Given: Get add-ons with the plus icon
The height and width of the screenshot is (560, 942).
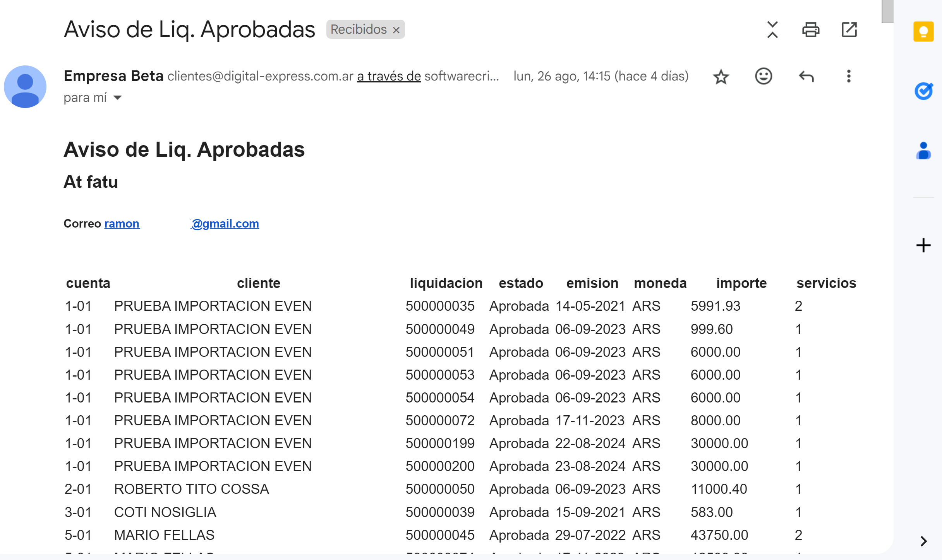Looking at the screenshot, I should click(923, 245).
